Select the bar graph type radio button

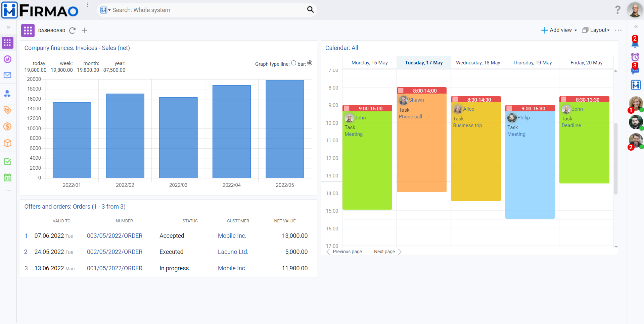310,63
